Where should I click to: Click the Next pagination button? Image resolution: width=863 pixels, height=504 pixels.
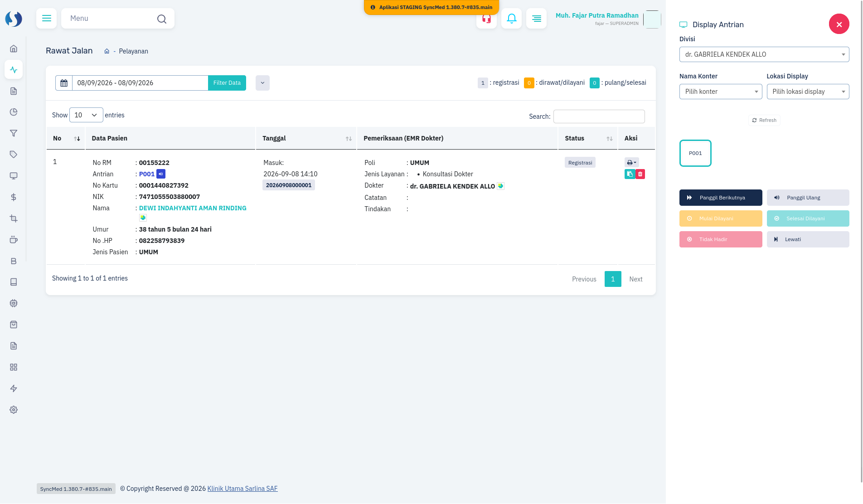[636, 279]
